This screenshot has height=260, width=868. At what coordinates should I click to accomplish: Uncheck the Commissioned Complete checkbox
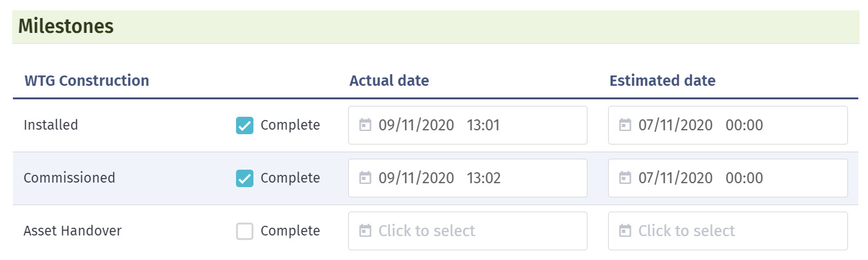(244, 178)
